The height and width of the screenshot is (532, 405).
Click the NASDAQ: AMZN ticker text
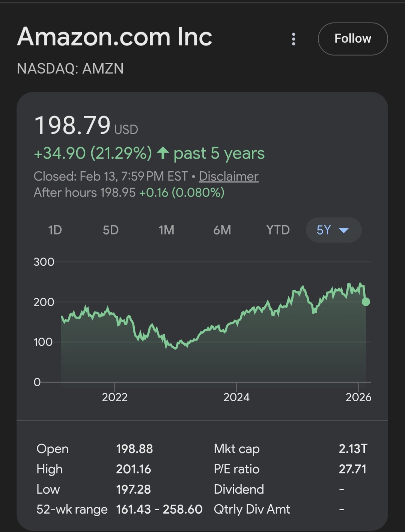(70, 68)
